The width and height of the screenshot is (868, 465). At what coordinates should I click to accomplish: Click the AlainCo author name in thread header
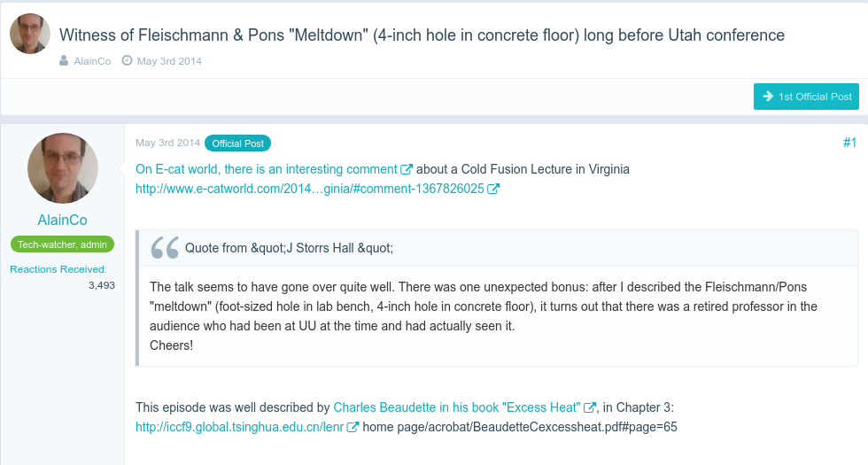(x=92, y=61)
